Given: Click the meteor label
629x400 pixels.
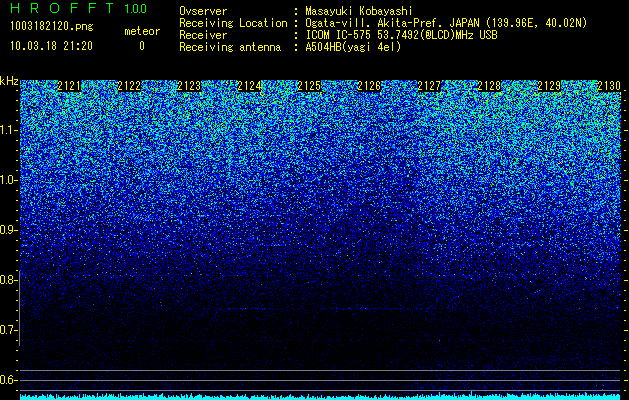Looking at the screenshot, I should [x=142, y=31].
